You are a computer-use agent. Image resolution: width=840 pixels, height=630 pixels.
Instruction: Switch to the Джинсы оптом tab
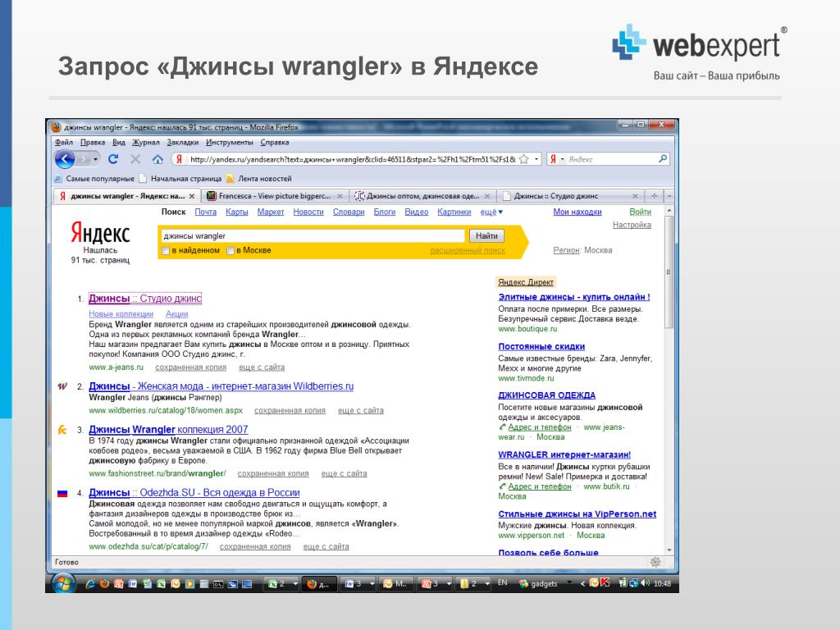(422, 196)
